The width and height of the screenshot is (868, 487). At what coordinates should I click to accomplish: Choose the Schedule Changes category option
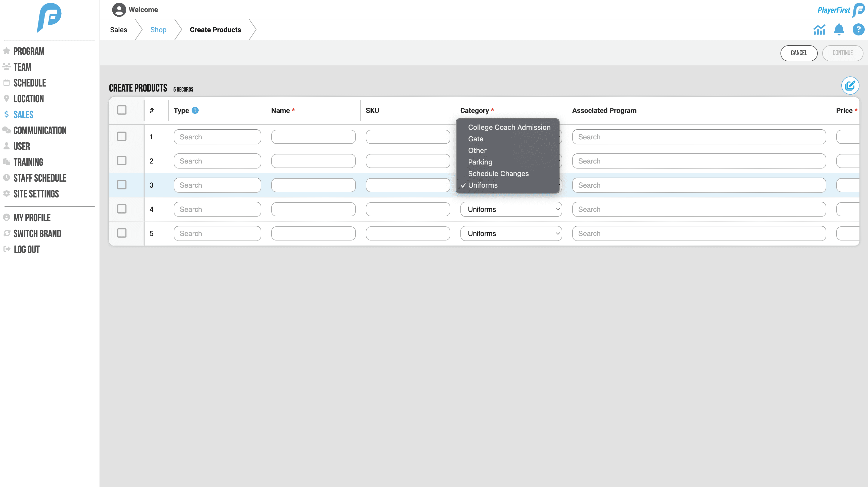[x=498, y=174]
